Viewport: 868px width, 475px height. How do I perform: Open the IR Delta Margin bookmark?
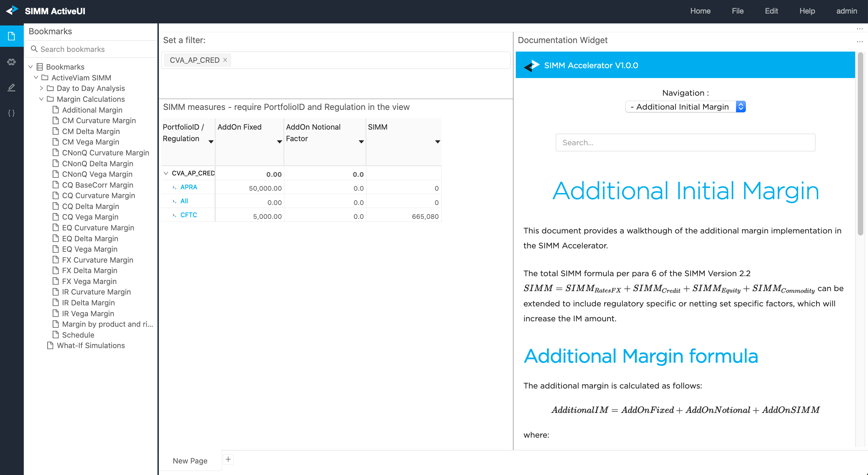pos(88,303)
